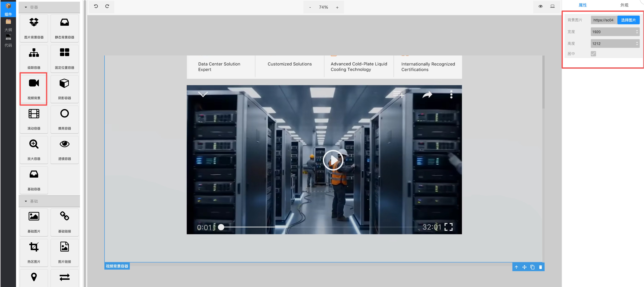Viewport: 644px width, 287px height.
Task: Choose the 级联容器 component
Action: pos(34,58)
